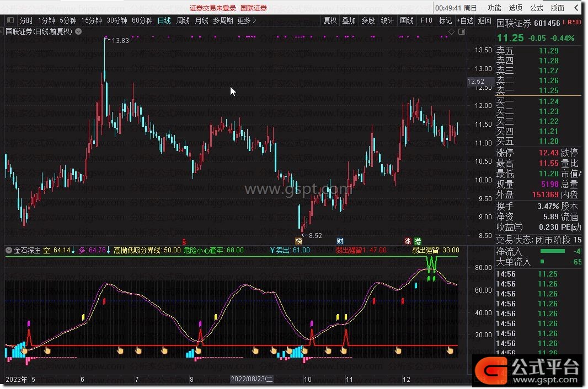588x389 pixels.
Task: Click the layout icon left of 分时
Action: pyautogui.click(x=10, y=20)
